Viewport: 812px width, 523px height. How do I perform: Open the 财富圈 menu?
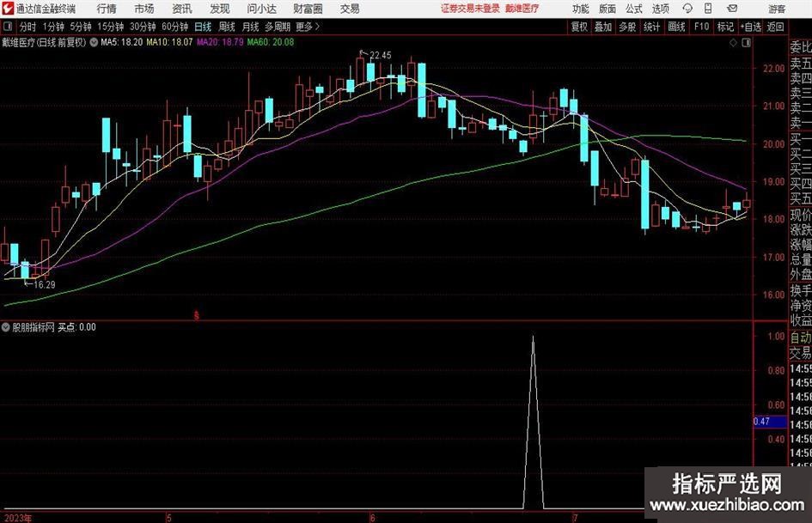[308, 9]
